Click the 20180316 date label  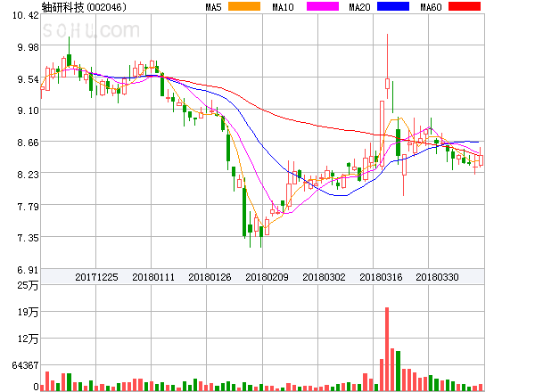(x=381, y=277)
